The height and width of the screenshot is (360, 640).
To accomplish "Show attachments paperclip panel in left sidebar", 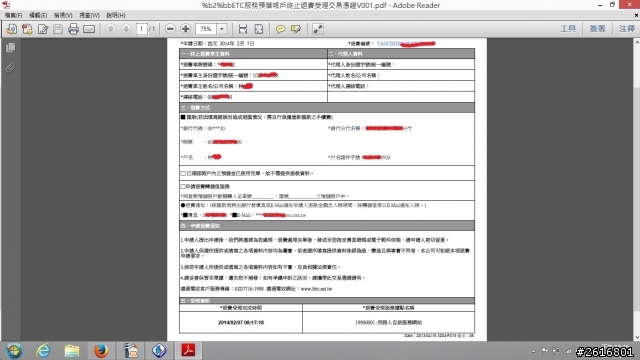I will [x=11, y=67].
